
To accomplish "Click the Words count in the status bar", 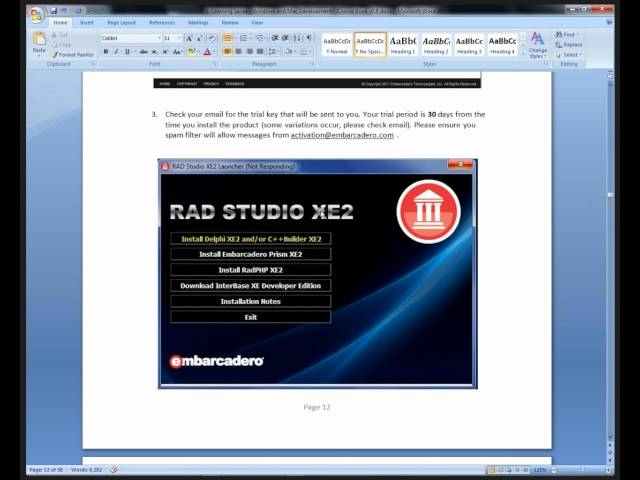I will pos(87,470).
